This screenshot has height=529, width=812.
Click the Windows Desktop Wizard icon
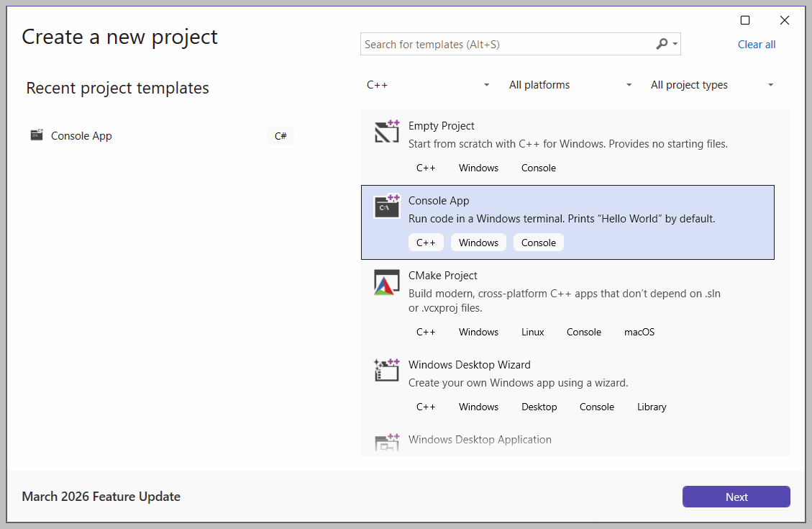387,370
